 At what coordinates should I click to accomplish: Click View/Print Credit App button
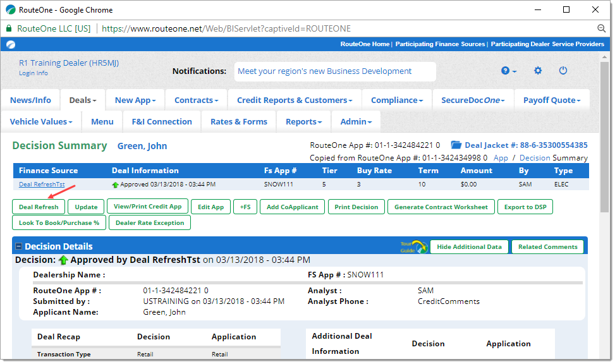coord(147,206)
